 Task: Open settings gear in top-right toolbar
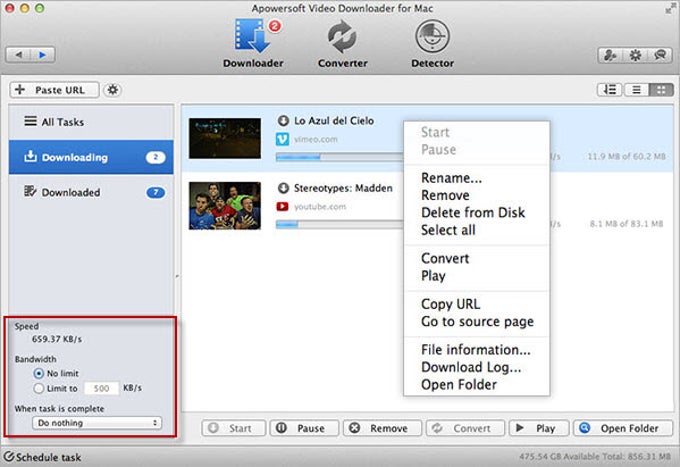pyautogui.click(x=635, y=55)
